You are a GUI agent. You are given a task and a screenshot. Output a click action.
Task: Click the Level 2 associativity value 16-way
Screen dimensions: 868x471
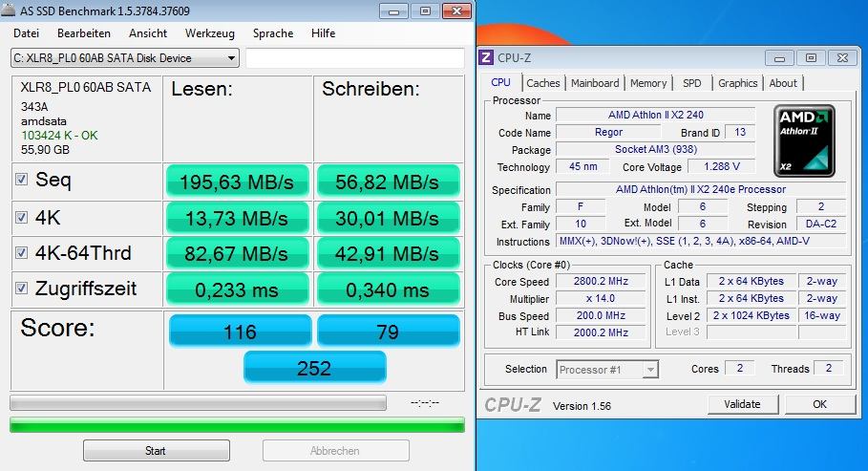coord(822,315)
